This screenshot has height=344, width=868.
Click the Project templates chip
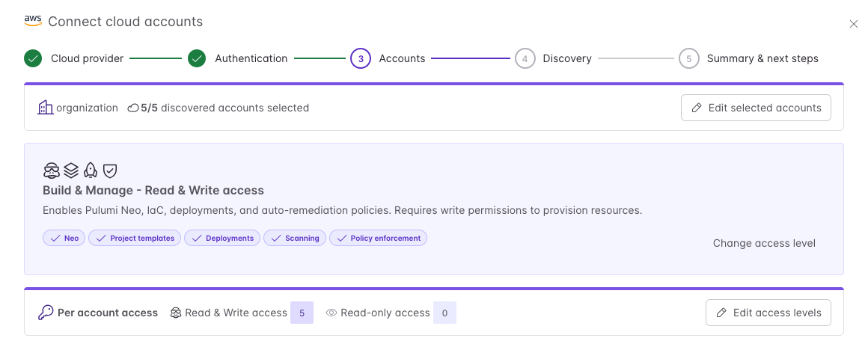[x=135, y=239]
